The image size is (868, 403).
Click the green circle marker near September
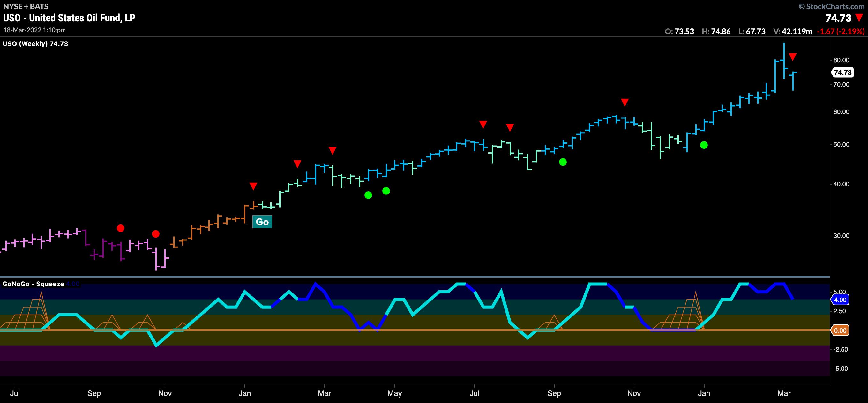pos(563,162)
